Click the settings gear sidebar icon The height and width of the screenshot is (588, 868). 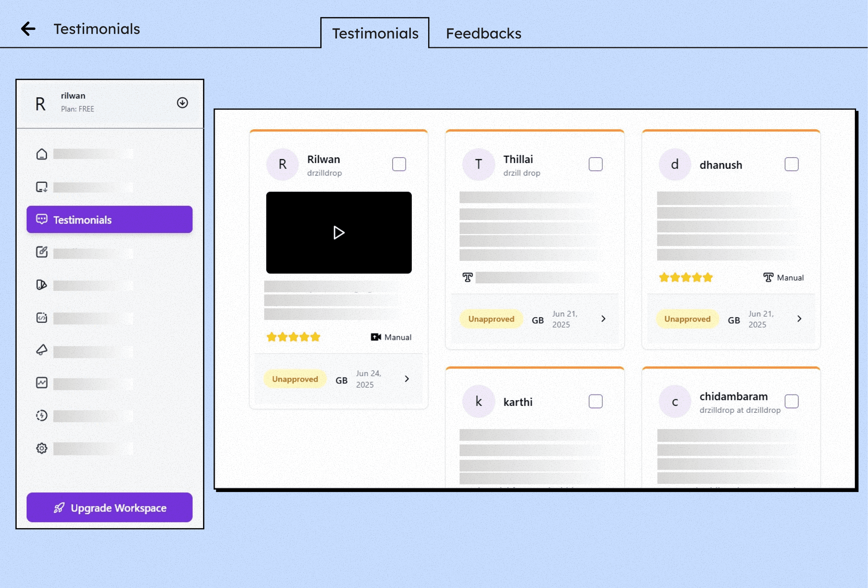click(41, 448)
